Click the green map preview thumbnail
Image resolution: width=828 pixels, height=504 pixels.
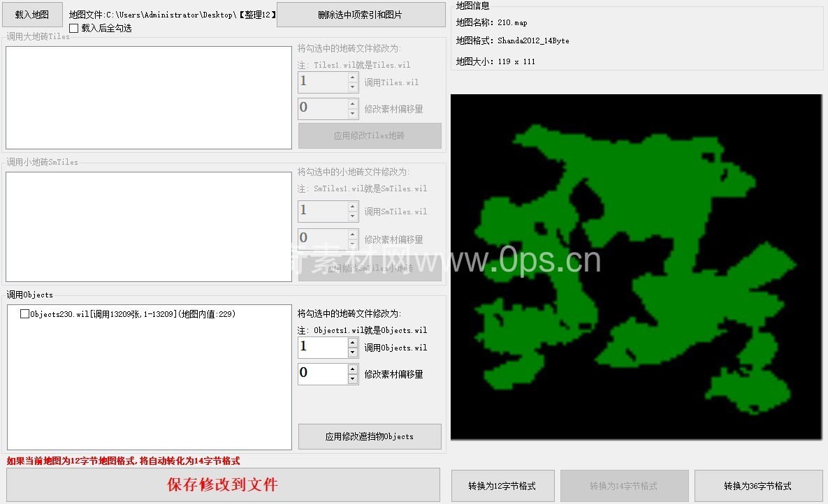click(636, 267)
